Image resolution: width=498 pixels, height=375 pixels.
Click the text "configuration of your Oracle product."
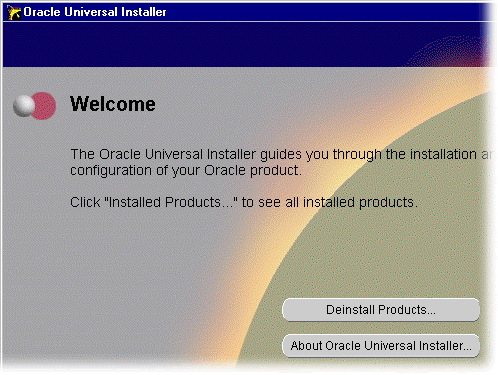[186, 170]
